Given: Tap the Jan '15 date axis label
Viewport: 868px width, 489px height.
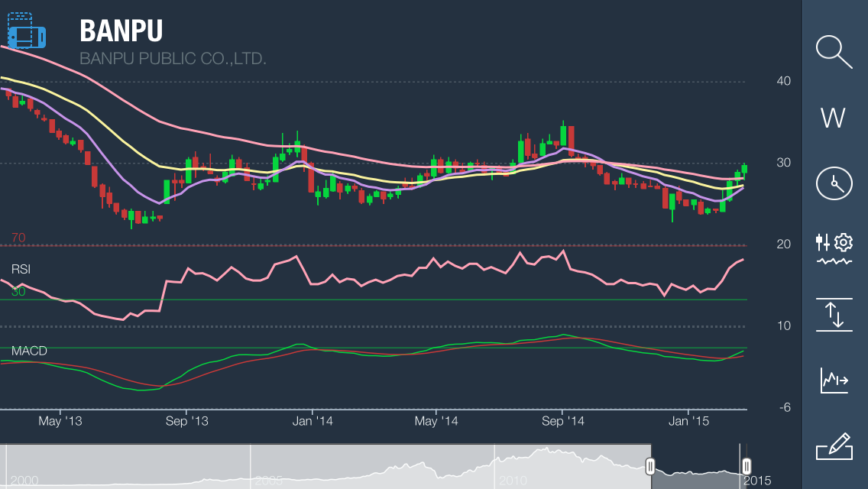Looking at the screenshot, I should 688,421.
